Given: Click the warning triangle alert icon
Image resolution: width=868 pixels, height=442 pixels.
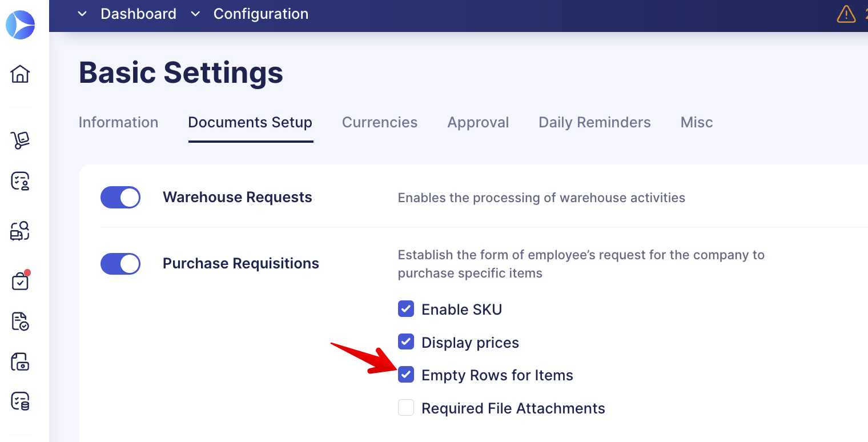Looking at the screenshot, I should [x=846, y=14].
